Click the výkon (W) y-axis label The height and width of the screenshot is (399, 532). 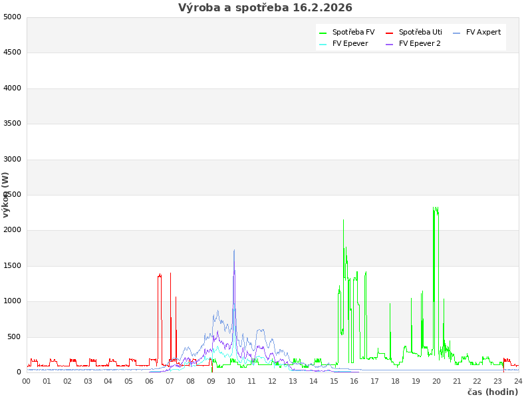tap(6, 194)
